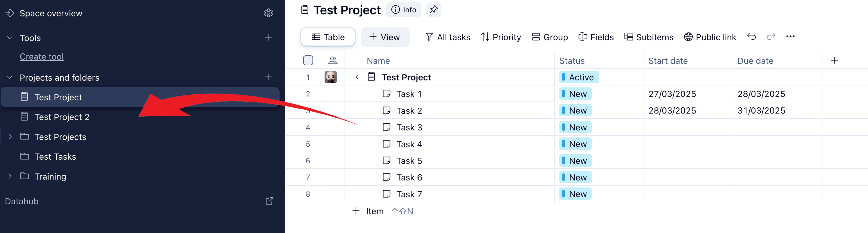The width and height of the screenshot is (868, 233).
Task: Click the Create tool link
Action: [x=41, y=56]
